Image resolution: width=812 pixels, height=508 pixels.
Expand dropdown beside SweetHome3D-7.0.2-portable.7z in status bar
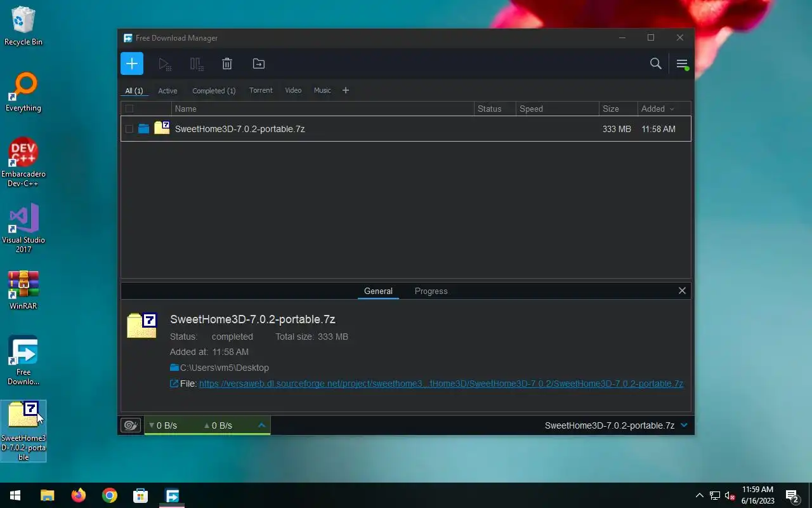coord(684,425)
